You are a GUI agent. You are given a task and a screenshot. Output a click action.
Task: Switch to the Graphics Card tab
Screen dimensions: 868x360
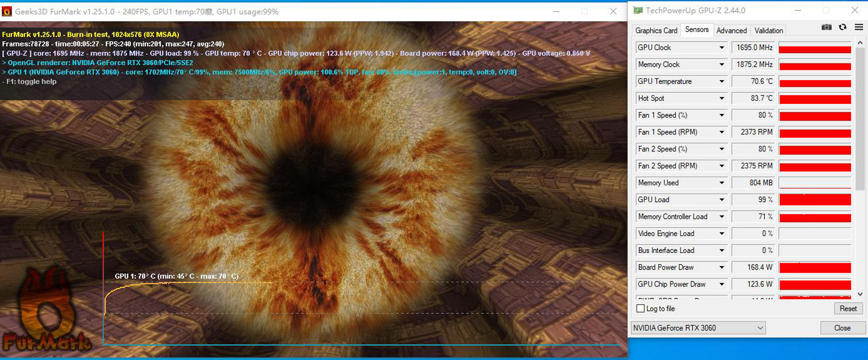656,31
